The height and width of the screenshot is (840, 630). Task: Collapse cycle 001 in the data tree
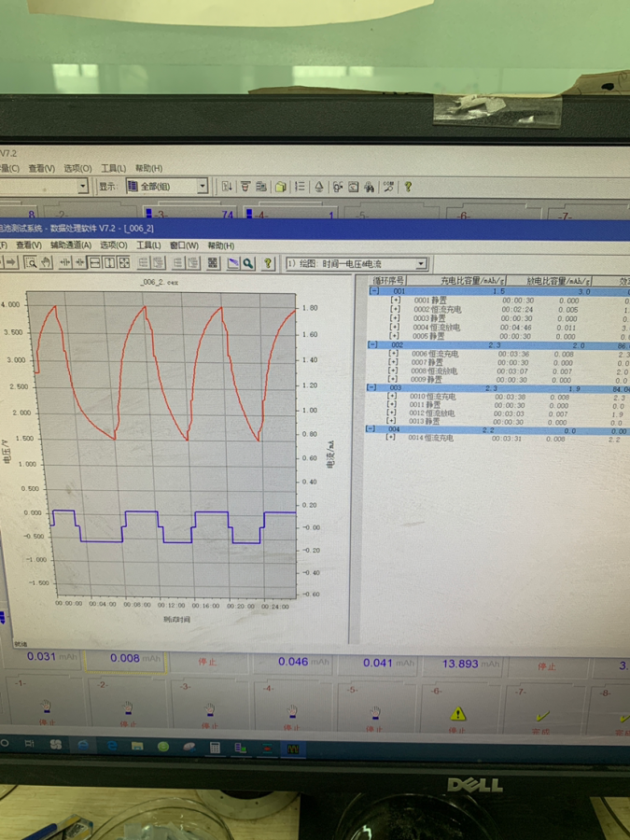point(374,291)
